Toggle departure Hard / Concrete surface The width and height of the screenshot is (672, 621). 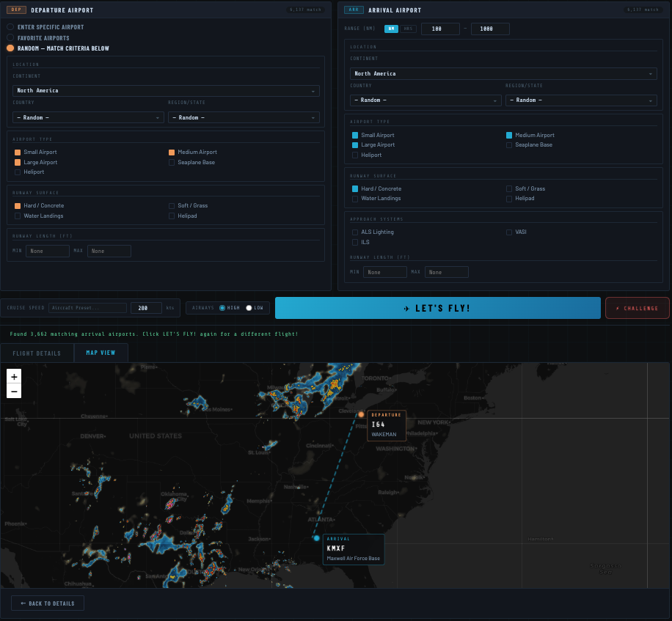[18, 205]
